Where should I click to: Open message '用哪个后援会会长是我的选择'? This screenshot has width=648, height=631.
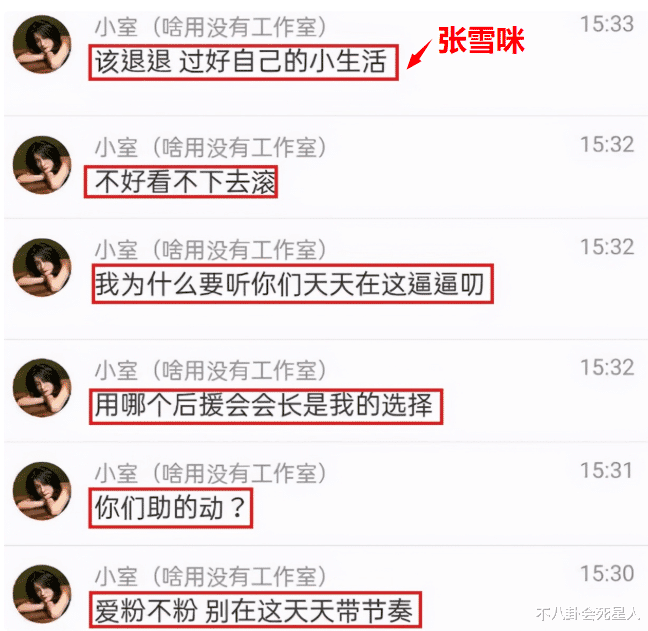tap(266, 406)
